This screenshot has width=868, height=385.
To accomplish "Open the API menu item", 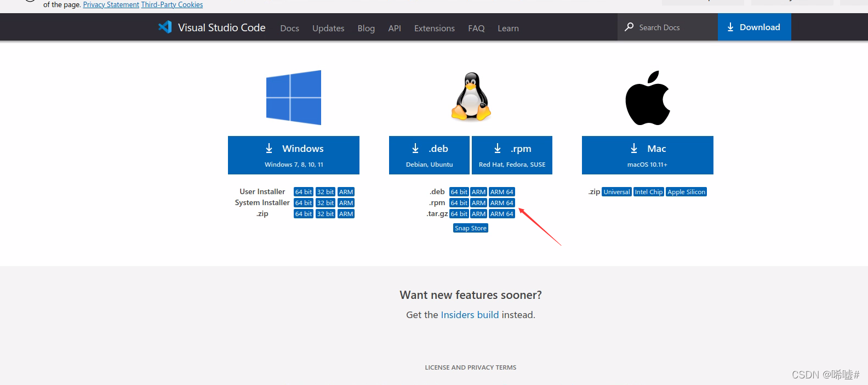I will pos(395,28).
